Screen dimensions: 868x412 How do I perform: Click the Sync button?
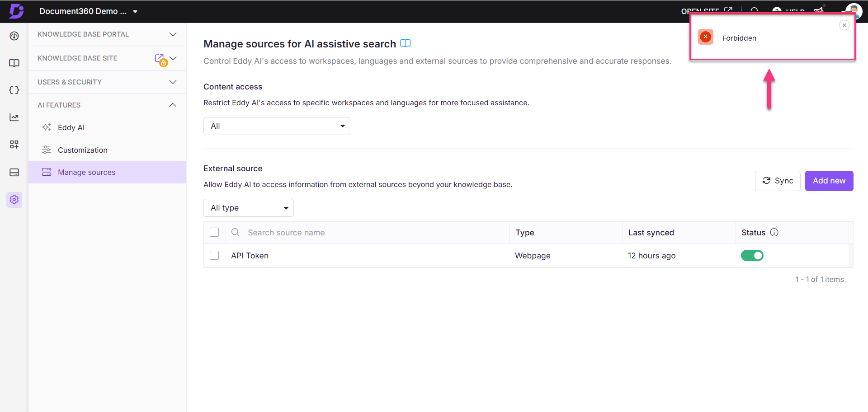[778, 181]
